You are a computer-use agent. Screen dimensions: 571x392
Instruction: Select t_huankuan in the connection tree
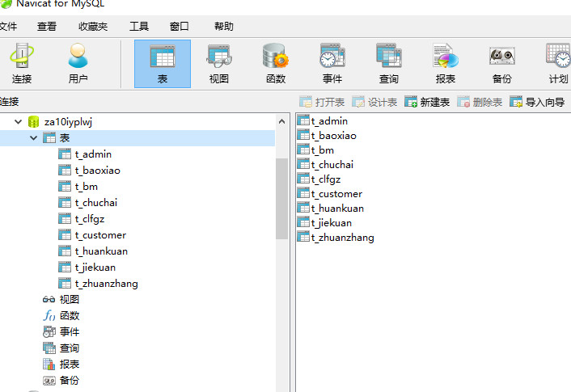point(101,251)
